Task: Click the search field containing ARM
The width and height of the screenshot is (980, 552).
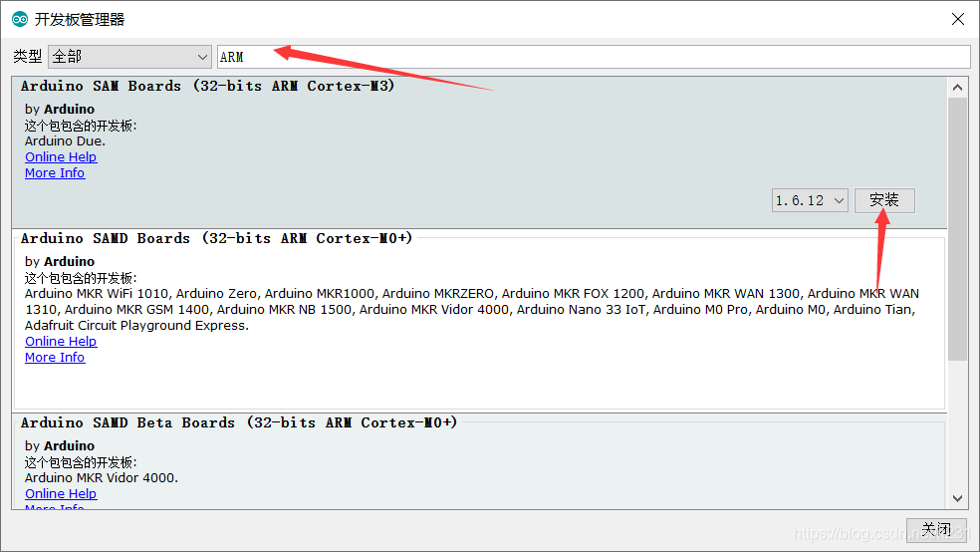Action: coord(594,57)
